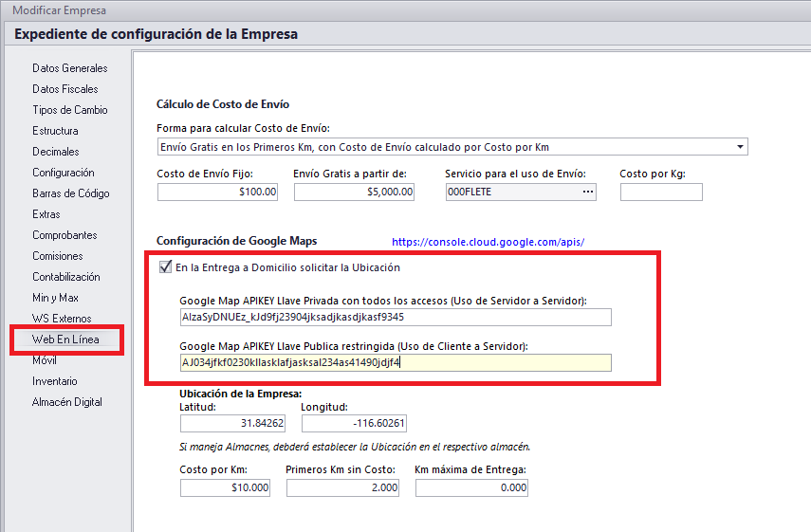Image resolution: width=811 pixels, height=532 pixels.
Task: Click the Google Map public API key field
Action: pos(395,362)
